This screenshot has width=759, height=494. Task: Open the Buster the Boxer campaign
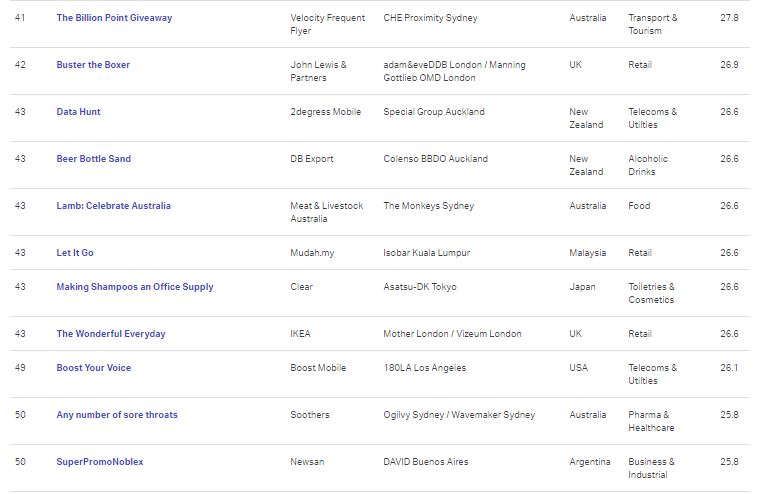pos(93,65)
